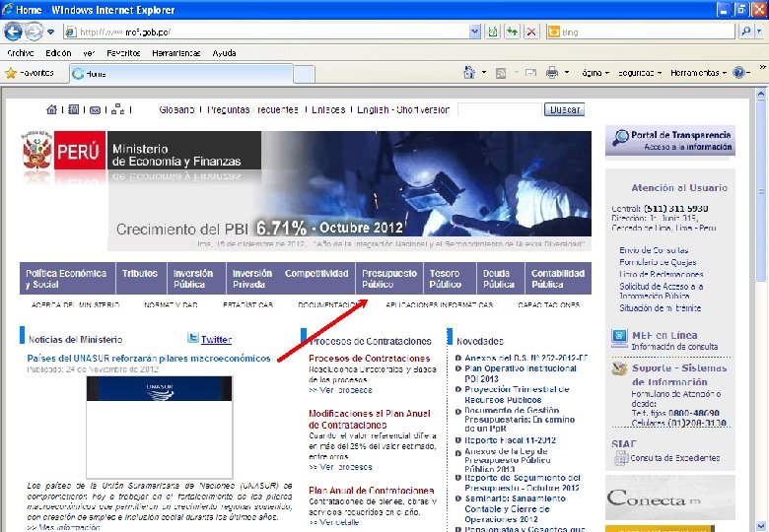The image size is (769, 532).
Task: Open Plan Operativo Institucional POI 2013 link
Action: (521, 373)
